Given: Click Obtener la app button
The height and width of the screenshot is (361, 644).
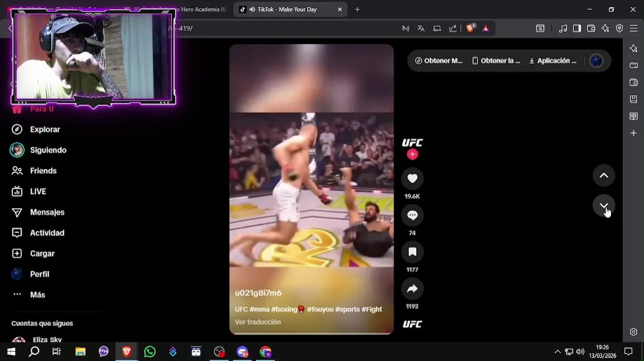Looking at the screenshot, I should 496,61.
